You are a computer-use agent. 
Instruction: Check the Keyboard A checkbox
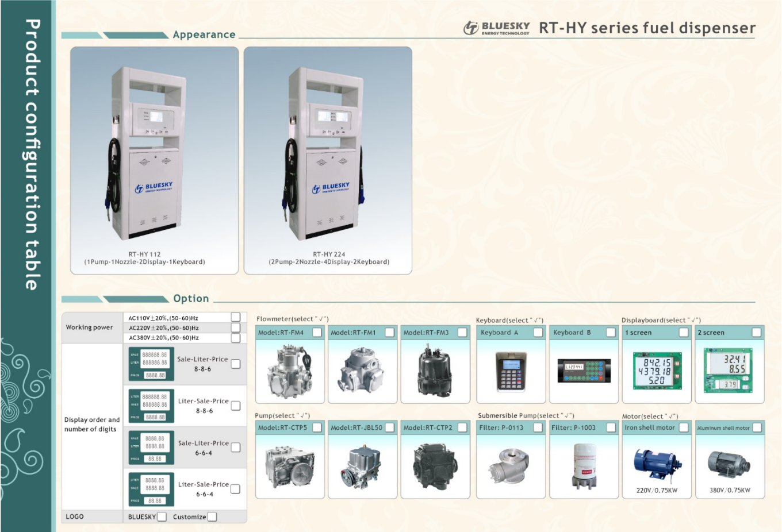[x=538, y=332]
